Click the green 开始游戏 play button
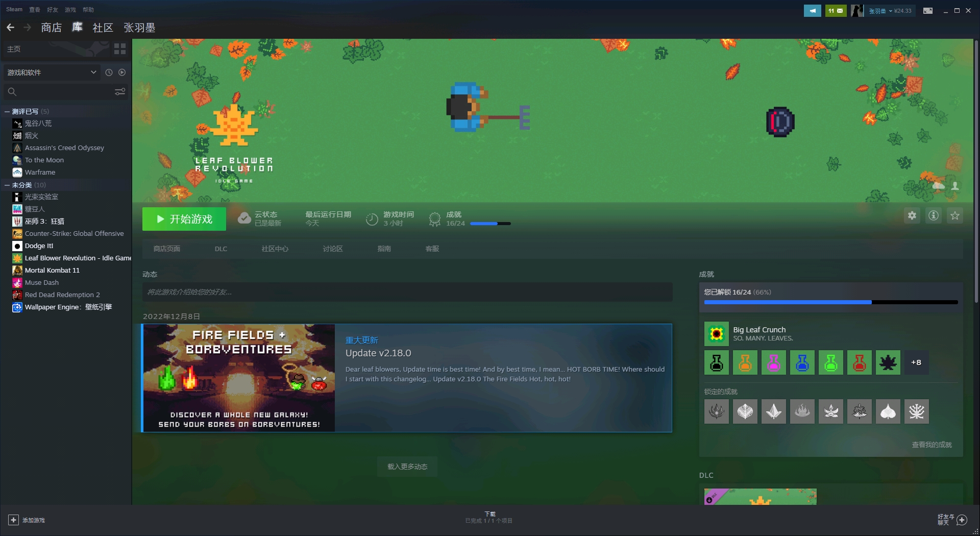The image size is (980, 536). pos(184,219)
